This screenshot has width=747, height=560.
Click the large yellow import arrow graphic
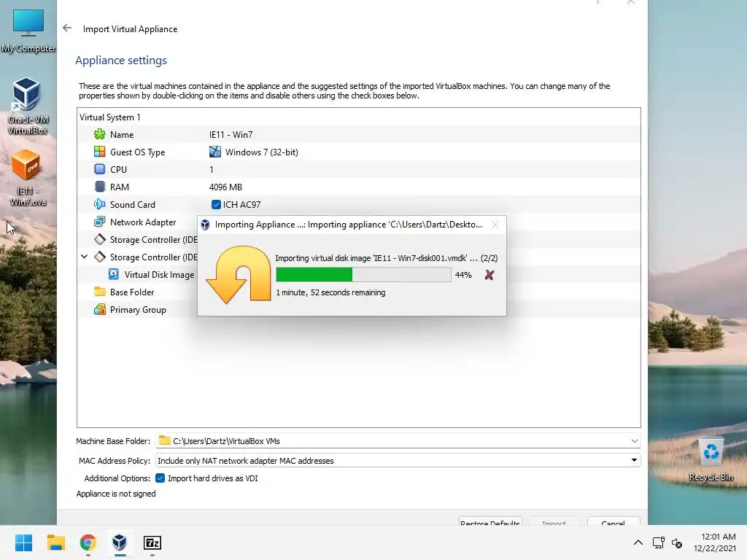(x=239, y=274)
